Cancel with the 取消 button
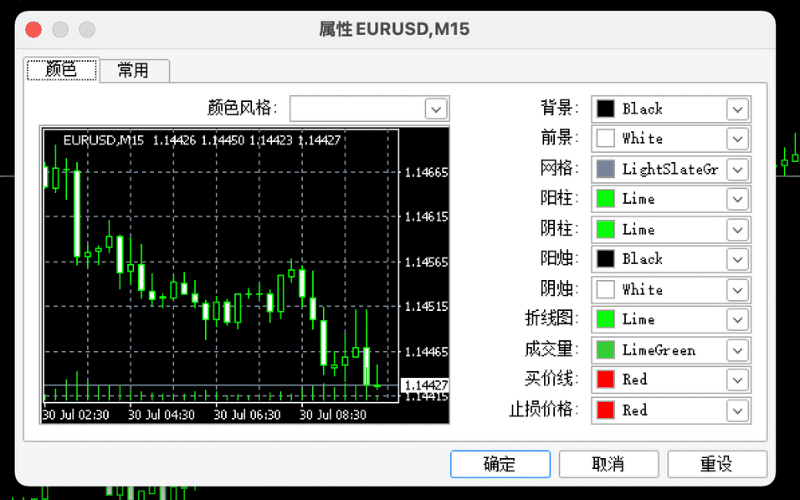This screenshot has width=800, height=500. pyautogui.click(x=609, y=464)
